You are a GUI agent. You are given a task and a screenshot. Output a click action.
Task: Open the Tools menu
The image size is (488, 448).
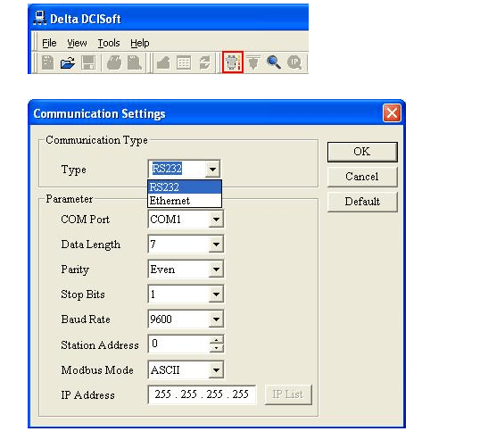[x=109, y=43]
